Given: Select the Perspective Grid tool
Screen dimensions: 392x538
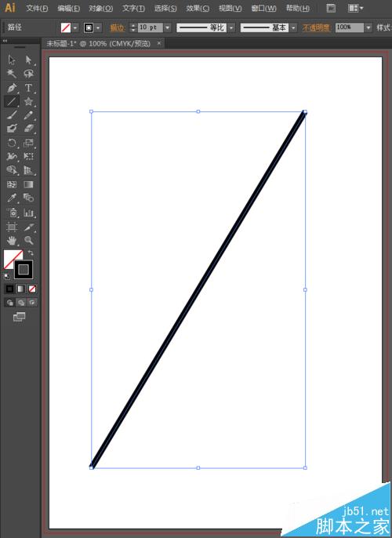Looking at the screenshot, I should point(28,170).
